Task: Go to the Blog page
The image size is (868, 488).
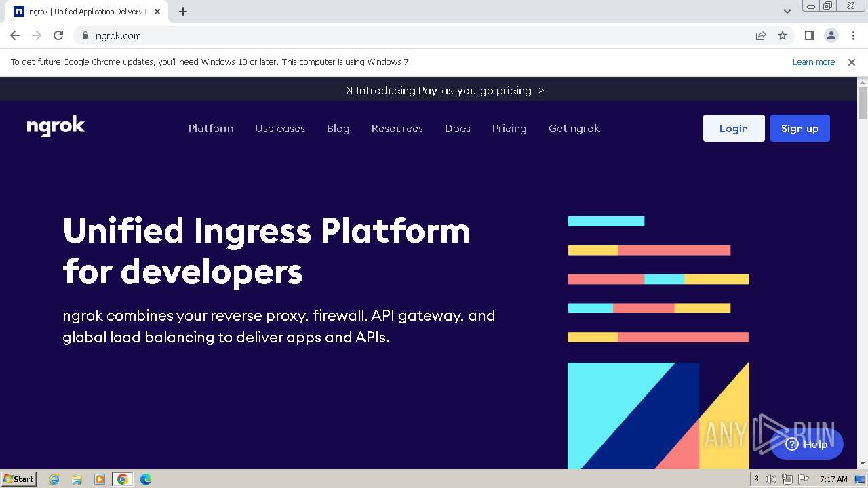Action: click(x=338, y=128)
